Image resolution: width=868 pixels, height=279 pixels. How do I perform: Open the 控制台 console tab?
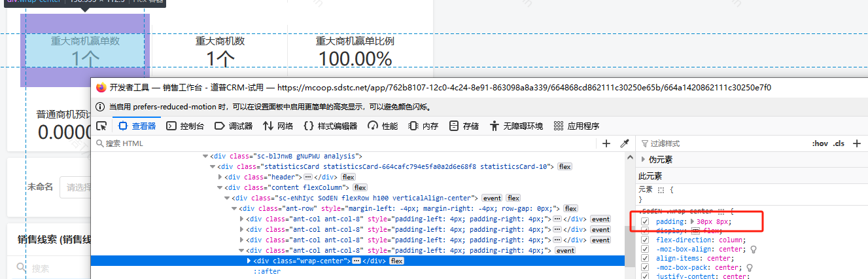click(x=185, y=126)
